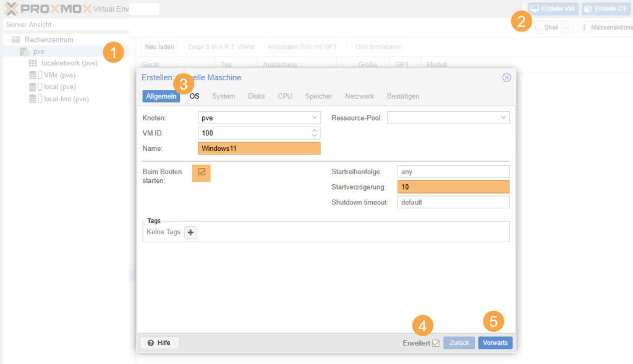This screenshot has width=633, height=364.
Task: Click the local-lvm (pve) storage icon
Action: tap(33, 99)
